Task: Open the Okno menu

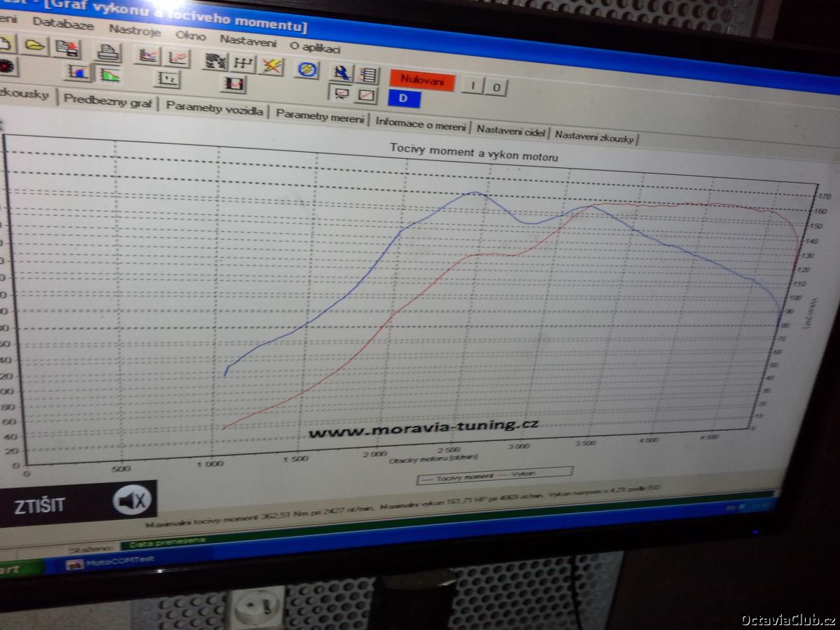Action: tap(190, 36)
